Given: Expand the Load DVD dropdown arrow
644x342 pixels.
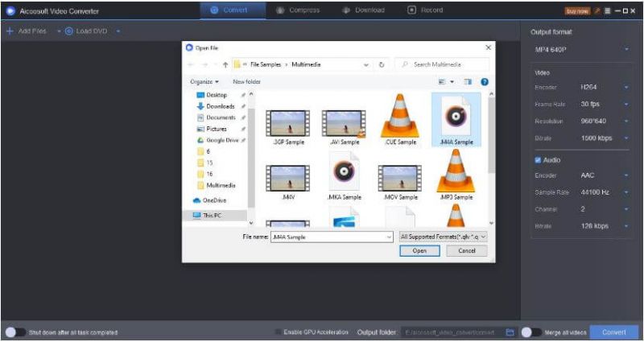Looking at the screenshot, I should click(118, 31).
